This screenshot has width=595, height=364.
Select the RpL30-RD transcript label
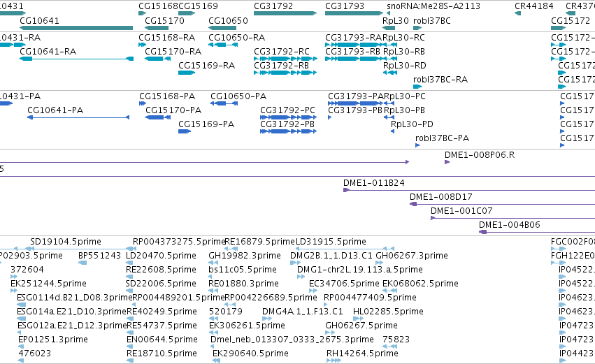tap(405, 65)
